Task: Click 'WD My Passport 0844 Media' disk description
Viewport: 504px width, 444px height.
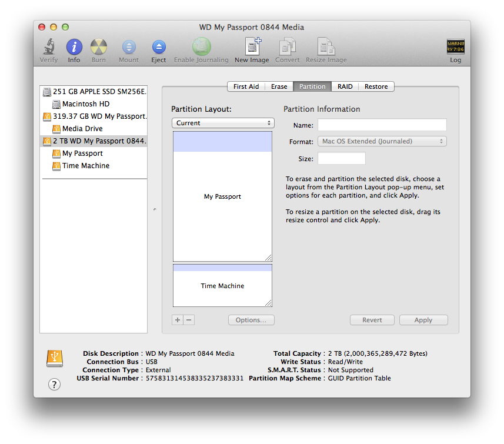Action: [190, 353]
